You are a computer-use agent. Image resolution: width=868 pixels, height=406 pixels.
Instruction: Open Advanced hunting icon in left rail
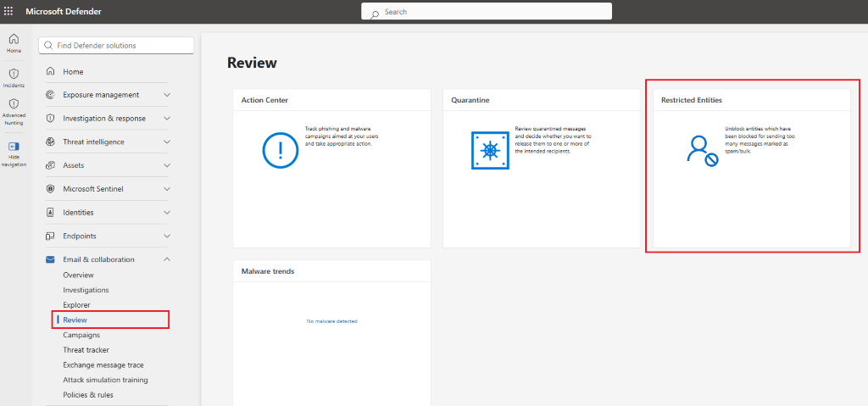[14, 103]
